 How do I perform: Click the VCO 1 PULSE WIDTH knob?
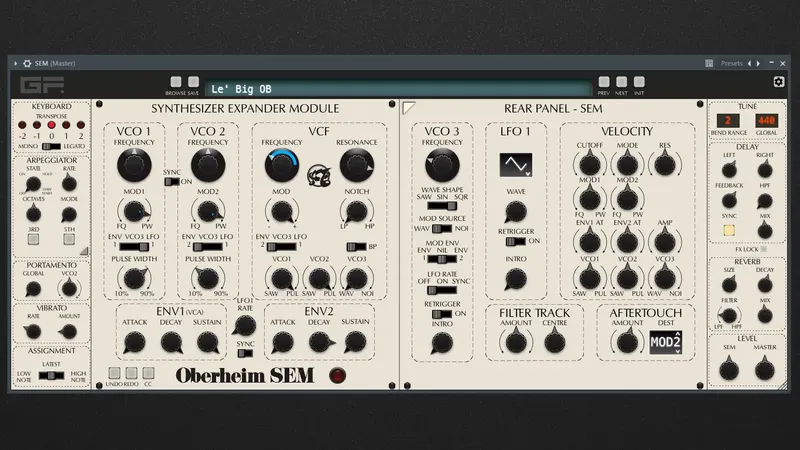click(x=134, y=279)
